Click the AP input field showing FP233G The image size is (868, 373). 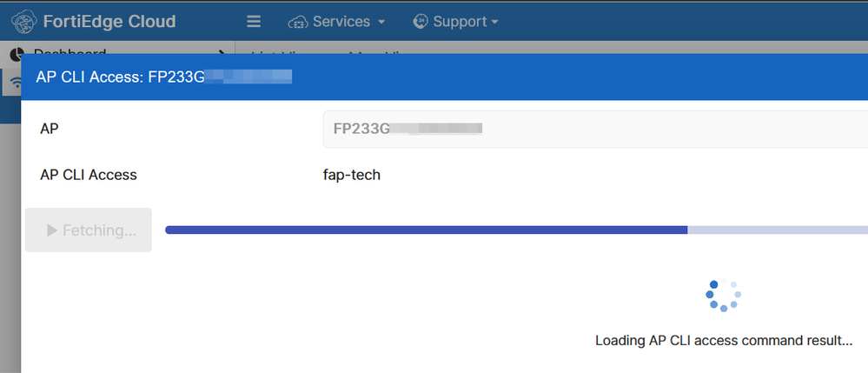591,129
